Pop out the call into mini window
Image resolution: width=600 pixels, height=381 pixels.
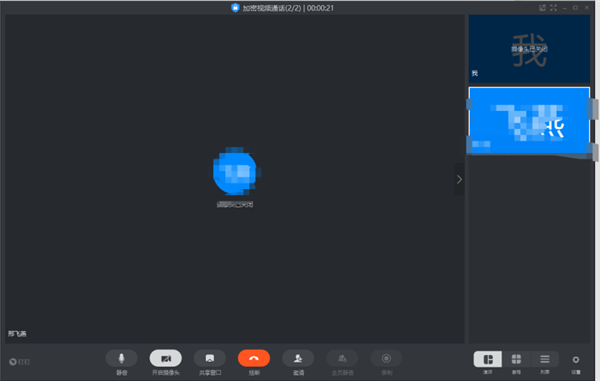(542, 8)
